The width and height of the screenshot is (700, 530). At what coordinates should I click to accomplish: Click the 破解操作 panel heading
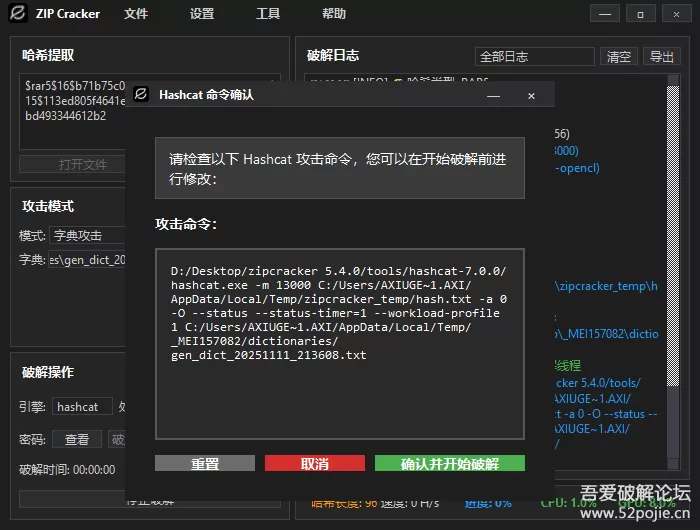48,372
